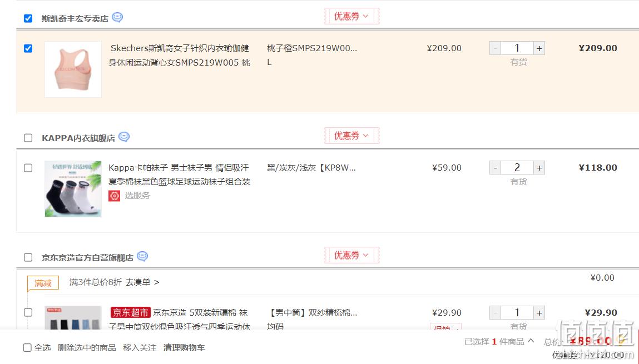
Task: Uncheck the Skechers sports bra item
Action: pyautogui.click(x=28, y=48)
